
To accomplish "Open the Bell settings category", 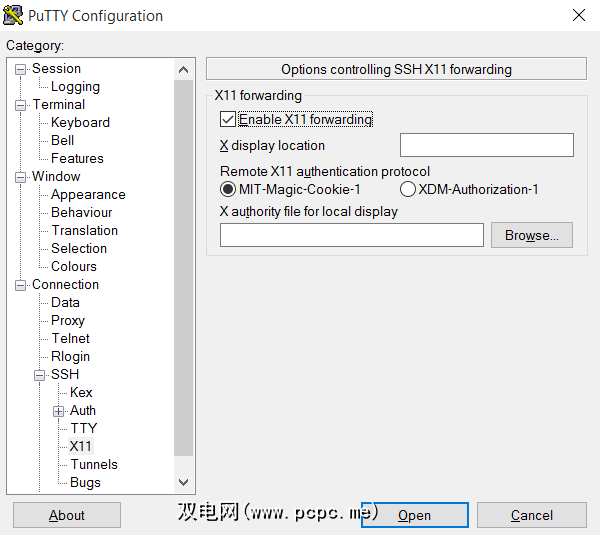I will 62,140.
